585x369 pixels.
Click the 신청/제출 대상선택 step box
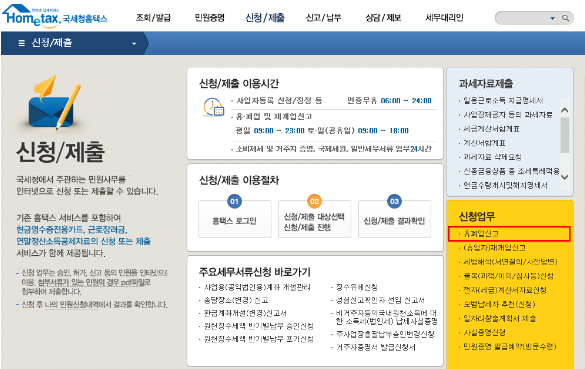point(315,219)
